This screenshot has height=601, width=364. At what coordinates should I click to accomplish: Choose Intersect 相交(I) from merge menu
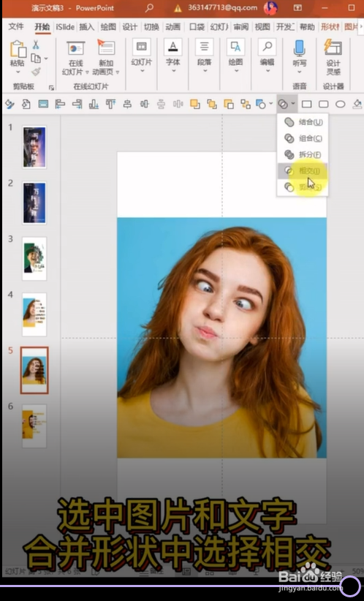[x=303, y=171]
